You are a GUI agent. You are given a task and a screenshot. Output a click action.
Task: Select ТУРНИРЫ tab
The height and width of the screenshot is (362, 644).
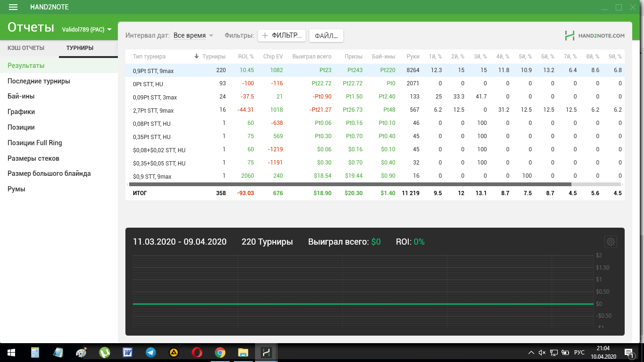[x=80, y=48]
